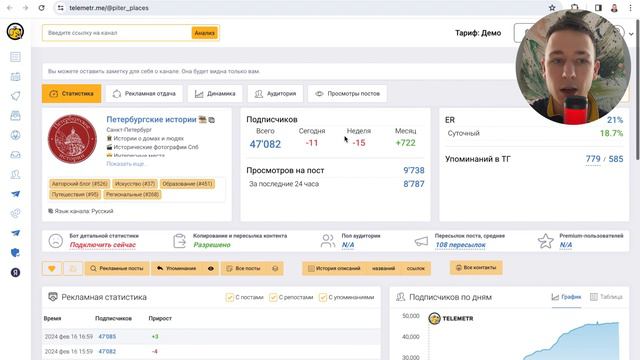
Task: Expand description via 'Показать еще'
Action: pyautogui.click(x=126, y=164)
